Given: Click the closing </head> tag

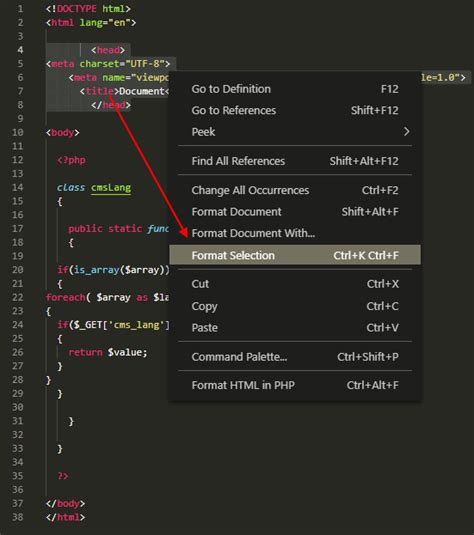Looking at the screenshot, I should click(x=111, y=105).
